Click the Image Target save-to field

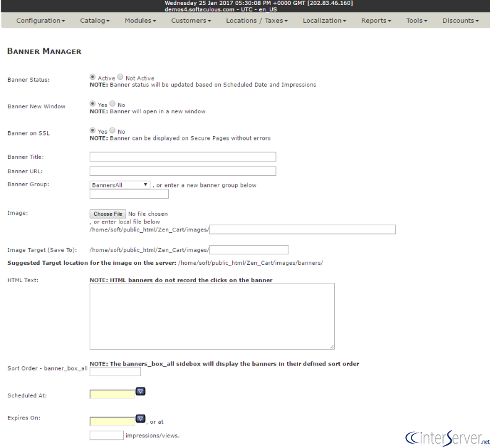coord(249,250)
